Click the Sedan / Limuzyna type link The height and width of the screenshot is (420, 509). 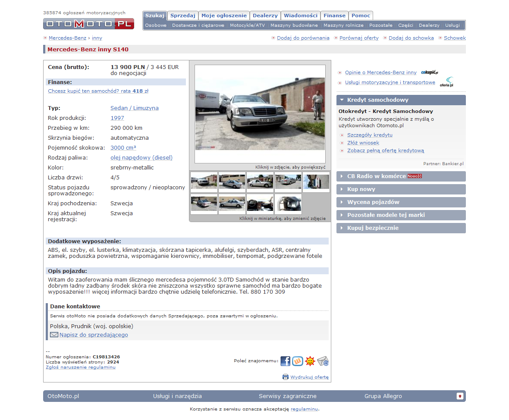click(135, 108)
